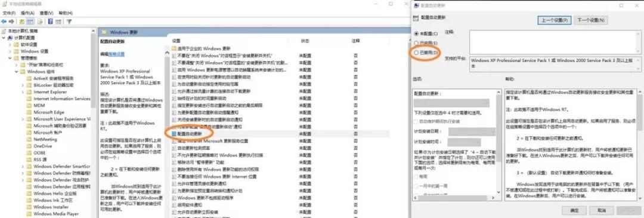Select the 未配置(C) radio button
The image size is (644, 218).
pyautogui.click(x=416, y=33)
